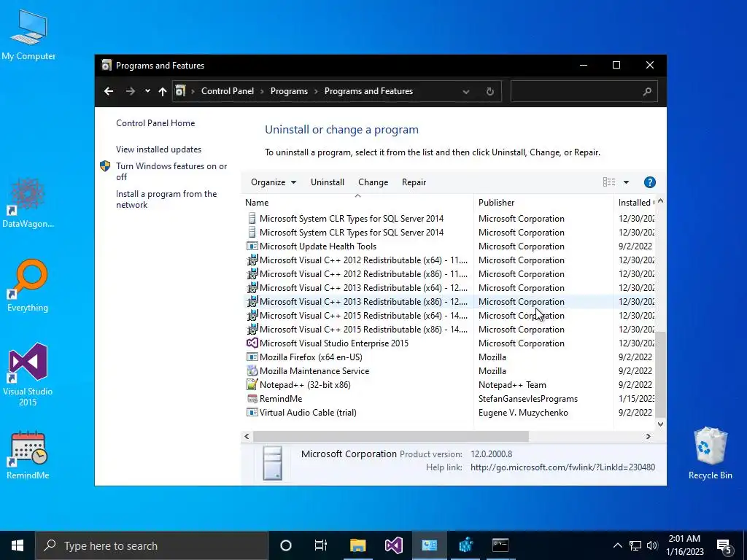Go forward using the forward arrow

pos(130,91)
